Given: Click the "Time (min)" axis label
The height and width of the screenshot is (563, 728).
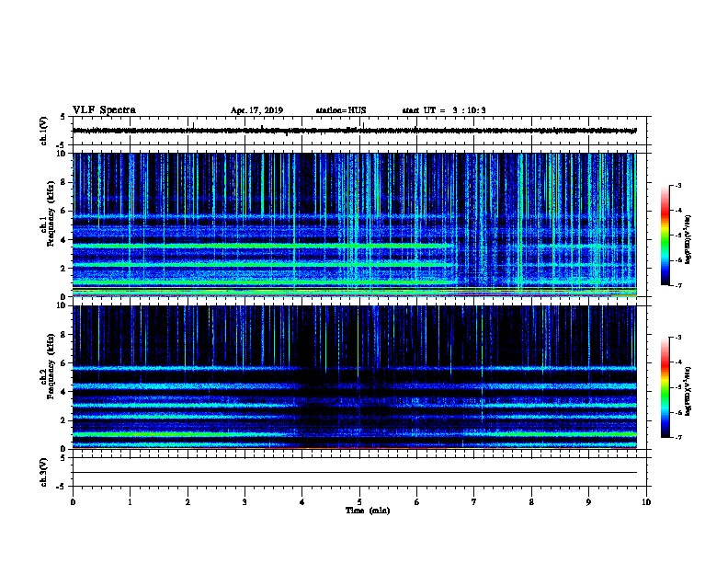Looking at the screenshot, I should click(x=368, y=511).
